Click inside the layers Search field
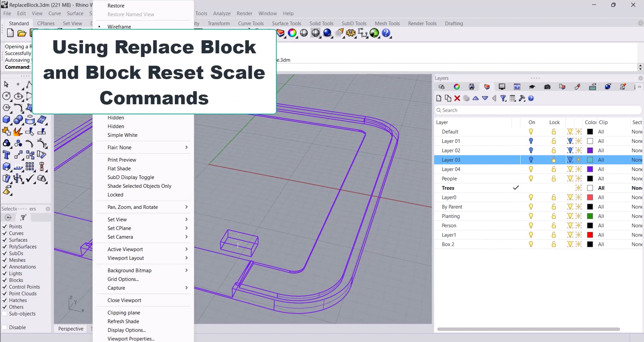Viewport: 644px width, 342px height. pos(537,110)
